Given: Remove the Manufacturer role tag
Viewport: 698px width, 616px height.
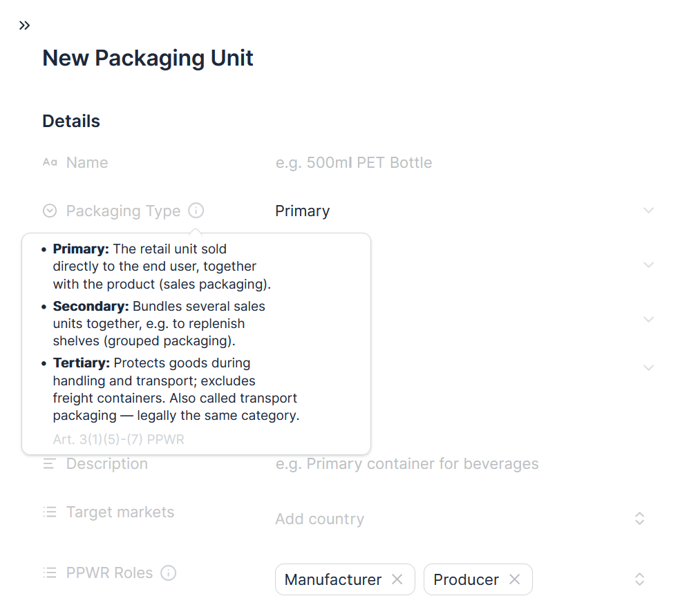Looking at the screenshot, I should click(x=397, y=579).
